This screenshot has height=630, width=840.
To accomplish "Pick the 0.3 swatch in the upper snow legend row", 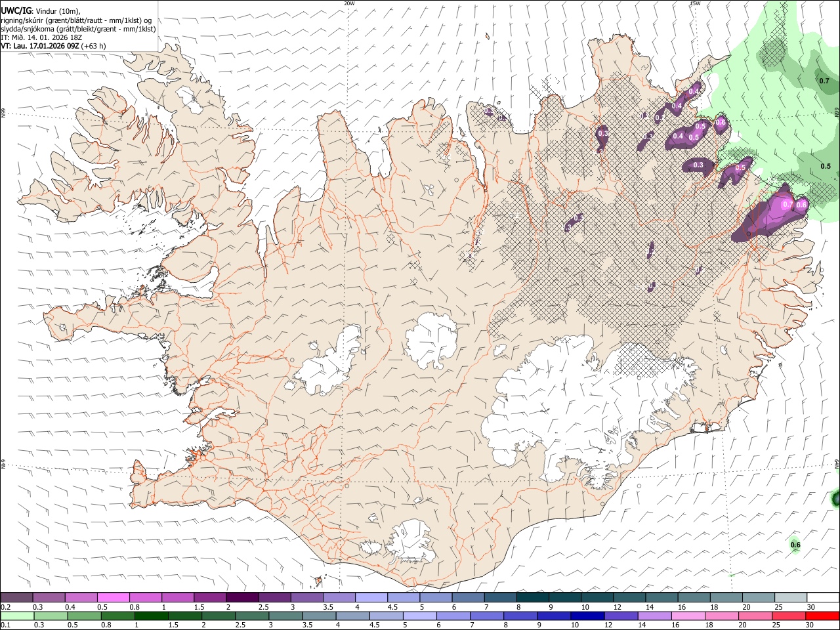I will [49, 597].
